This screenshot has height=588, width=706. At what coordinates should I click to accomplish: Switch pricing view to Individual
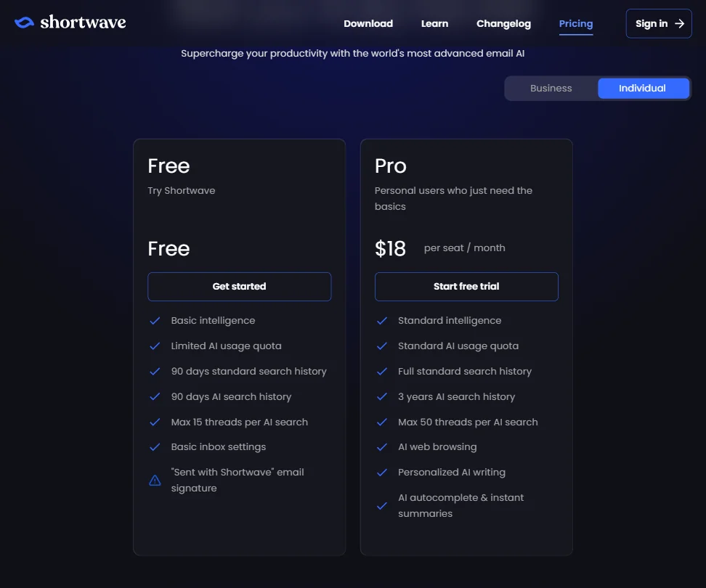[x=643, y=88]
